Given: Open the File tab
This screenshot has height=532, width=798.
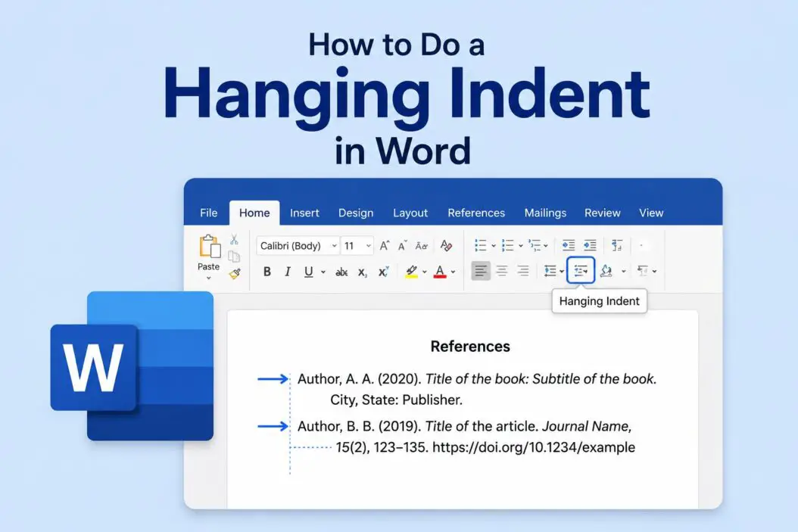Looking at the screenshot, I should point(209,213).
